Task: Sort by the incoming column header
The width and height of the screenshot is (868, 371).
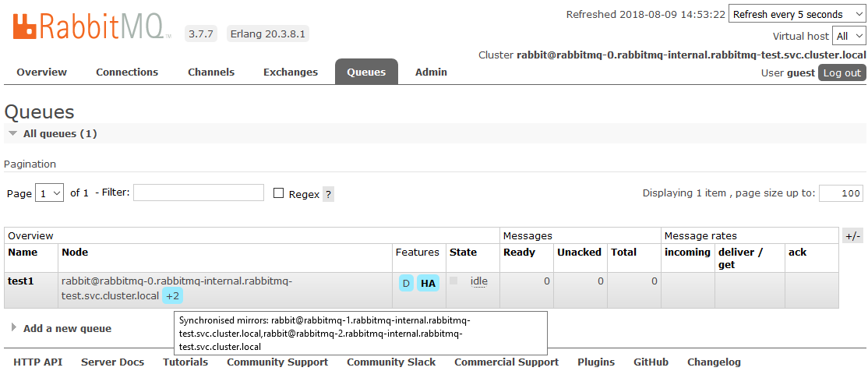Action: pyautogui.click(x=687, y=252)
